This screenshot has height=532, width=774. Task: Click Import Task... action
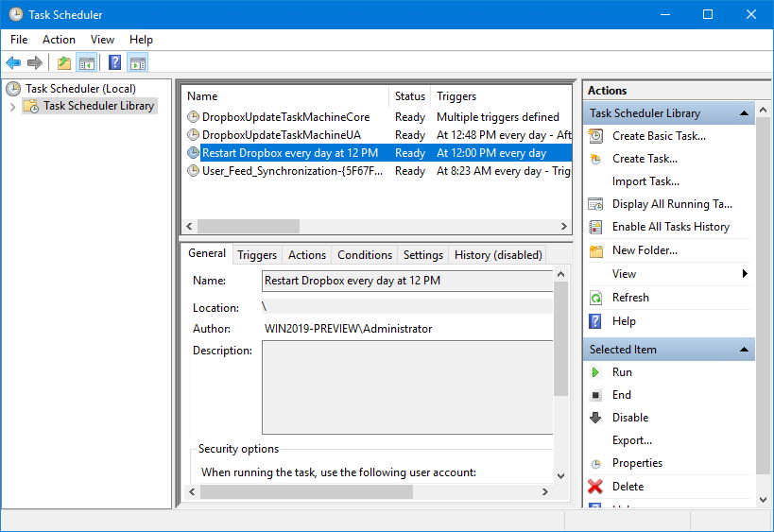point(645,181)
